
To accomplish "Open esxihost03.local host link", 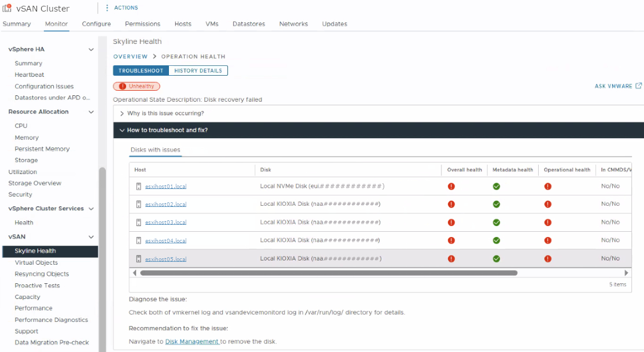I will 166,223.
